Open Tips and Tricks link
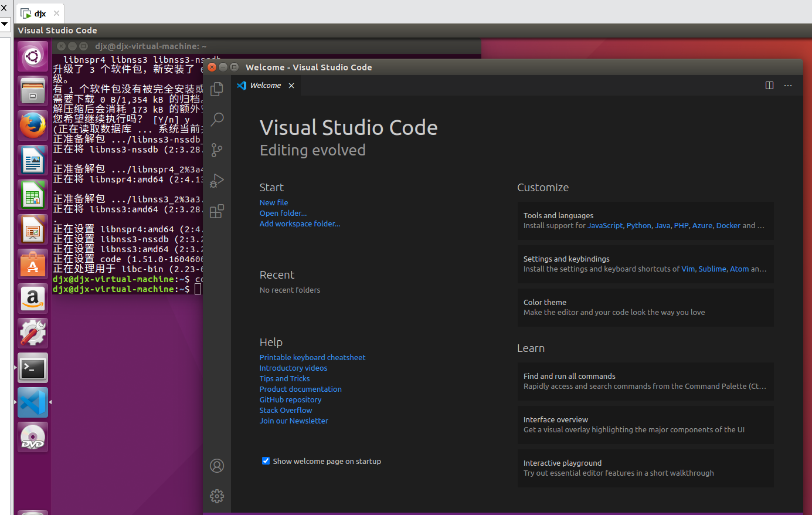The image size is (812, 515). pyautogui.click(x=284, y=378)
